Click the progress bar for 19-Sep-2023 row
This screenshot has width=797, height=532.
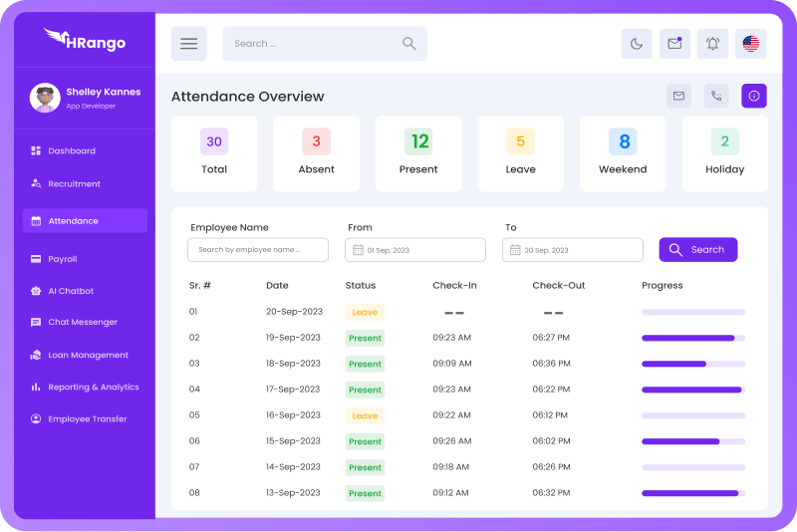[692, 338]
